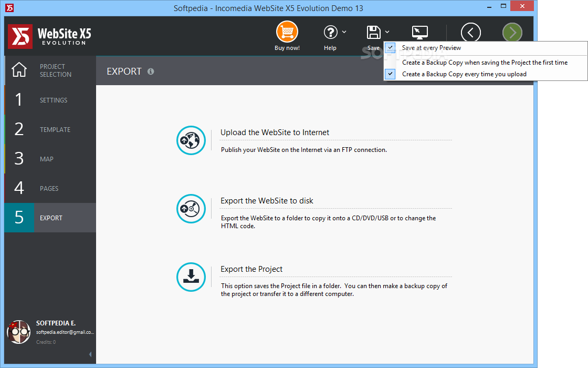Click the WebSite X5 Evolution logo
This screenshot has height=368, width=588.
point(49,36)
